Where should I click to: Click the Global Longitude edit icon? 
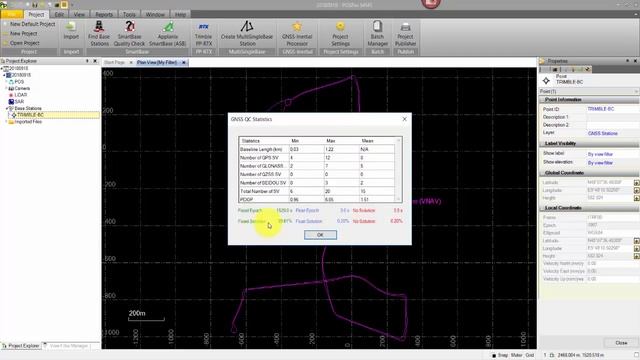pos(636,190)
